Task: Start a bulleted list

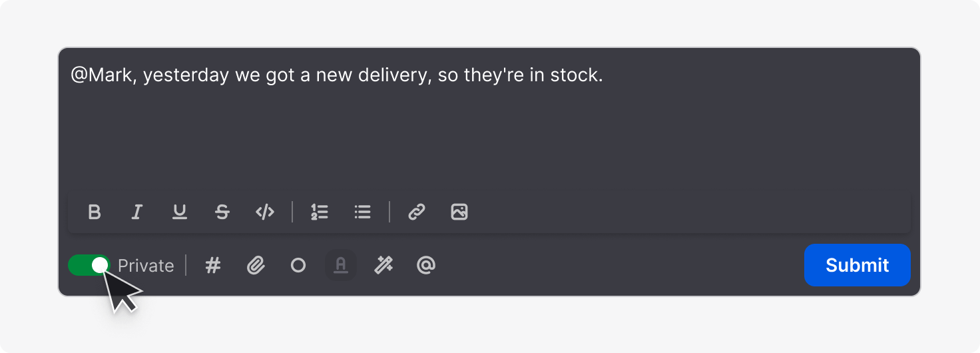Action: point(362,212)
